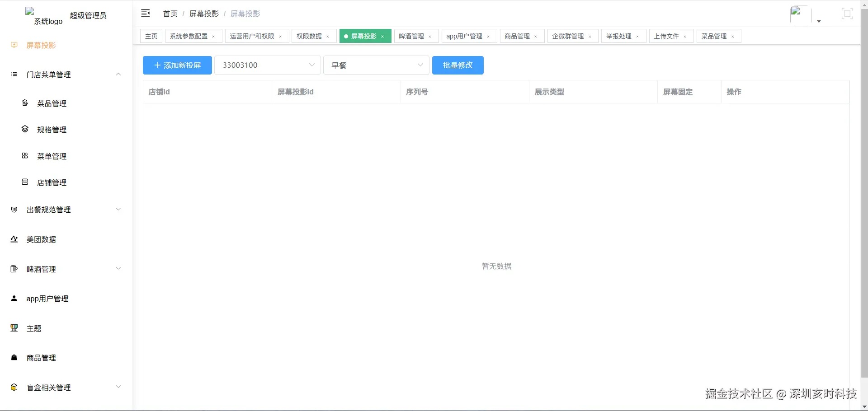Click the 批量修改 button
This screenshot has height=411, width=868.
tap(458, 65)
